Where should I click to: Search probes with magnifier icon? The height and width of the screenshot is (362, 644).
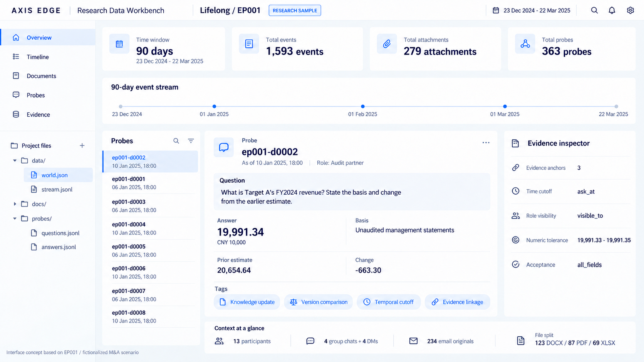coord(176,141)
